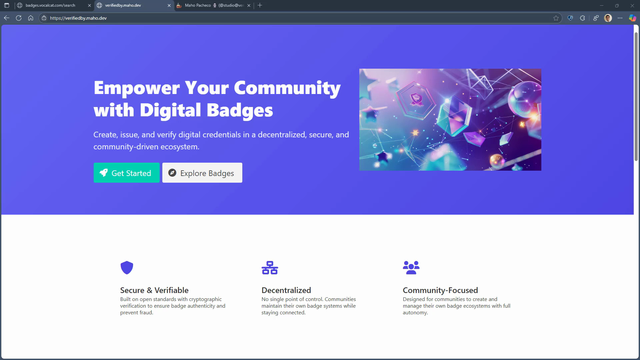Bookmark this page with the star
Image resolution: width=640 pixels, height=360 pixels.
556,18
